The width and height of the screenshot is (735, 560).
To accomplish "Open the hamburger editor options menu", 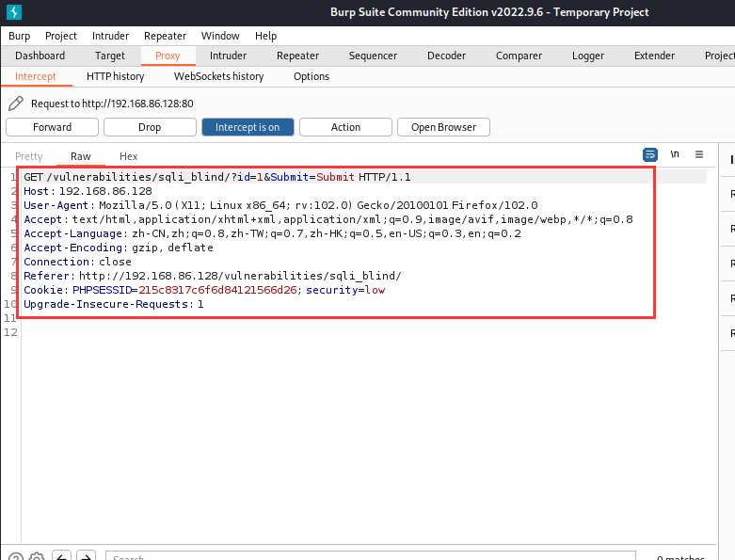I will point(699,154).
